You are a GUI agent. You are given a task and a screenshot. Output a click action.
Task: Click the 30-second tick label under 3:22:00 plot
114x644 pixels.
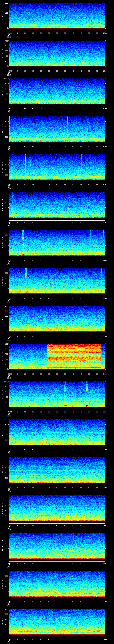pos(57,336)
